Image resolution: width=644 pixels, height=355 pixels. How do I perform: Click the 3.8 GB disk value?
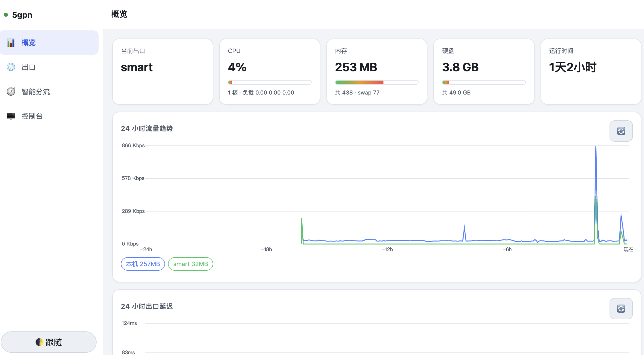(x=460, y=67)
